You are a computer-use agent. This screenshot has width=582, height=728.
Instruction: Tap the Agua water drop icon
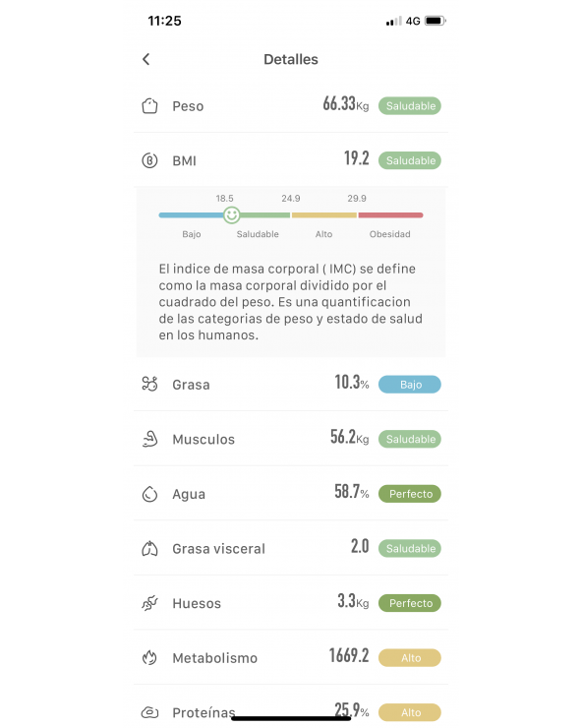(149, 494)
